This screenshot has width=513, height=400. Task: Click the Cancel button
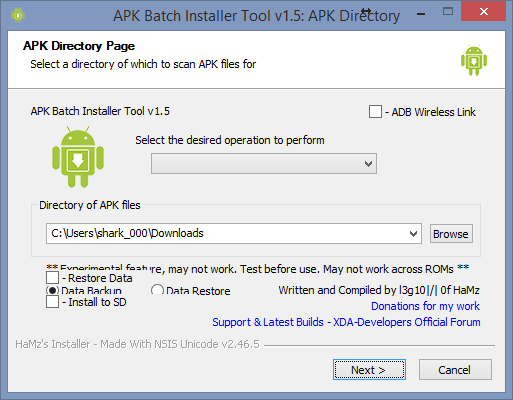[455, 370]
